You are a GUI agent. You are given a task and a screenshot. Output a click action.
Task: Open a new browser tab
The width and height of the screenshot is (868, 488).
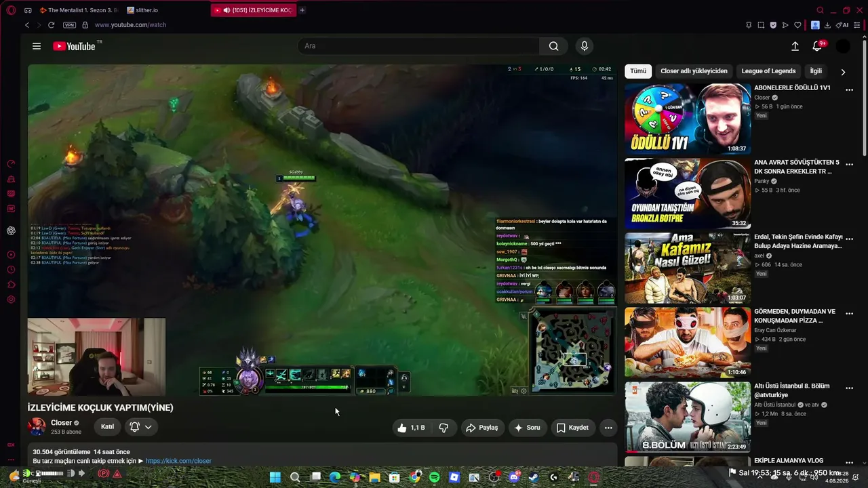tap(302, 10)
